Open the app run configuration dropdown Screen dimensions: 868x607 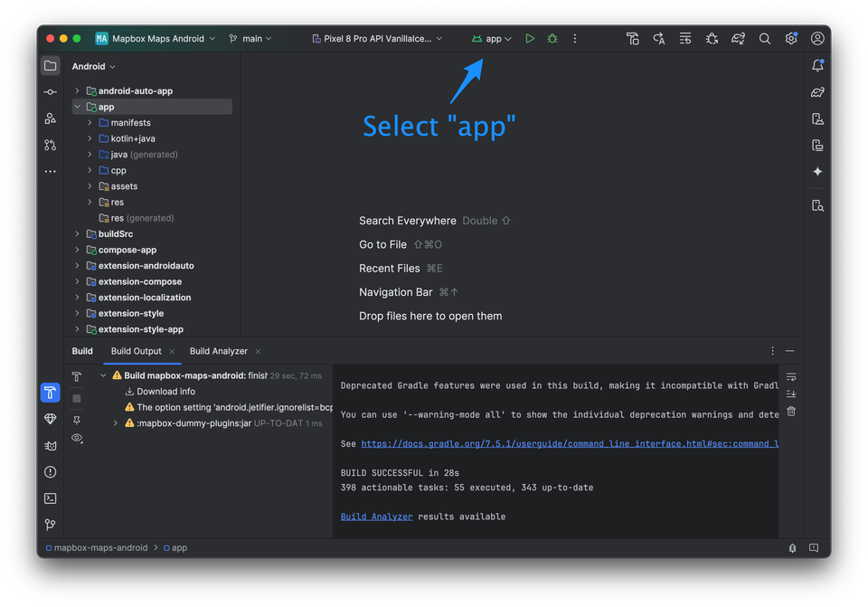[x=492, y=39]
